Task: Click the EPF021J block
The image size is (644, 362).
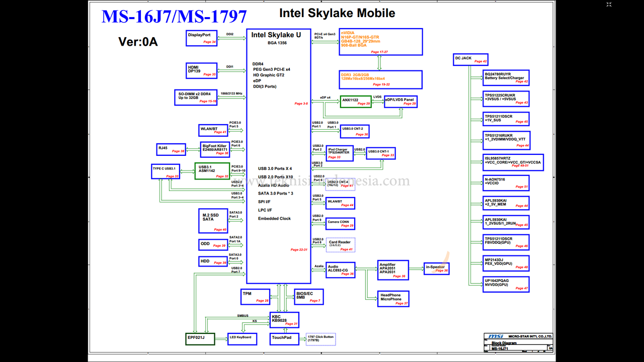Action: point(200,339)
